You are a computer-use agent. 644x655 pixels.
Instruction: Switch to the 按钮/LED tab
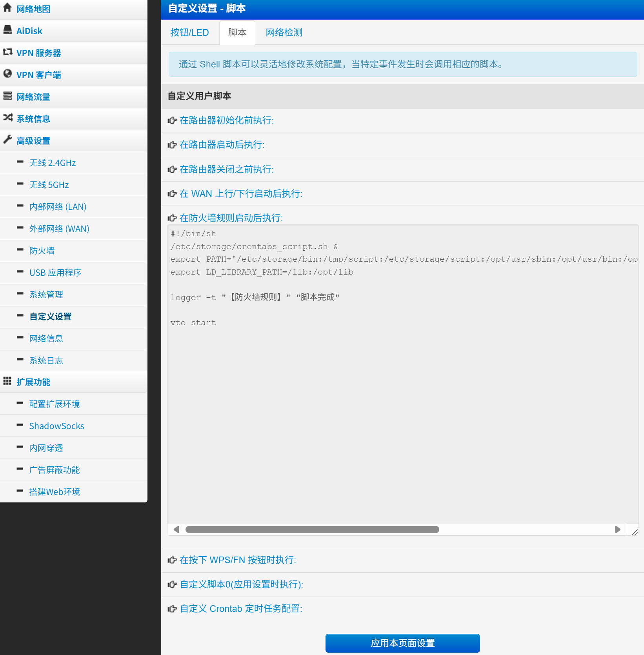[189, 33]
